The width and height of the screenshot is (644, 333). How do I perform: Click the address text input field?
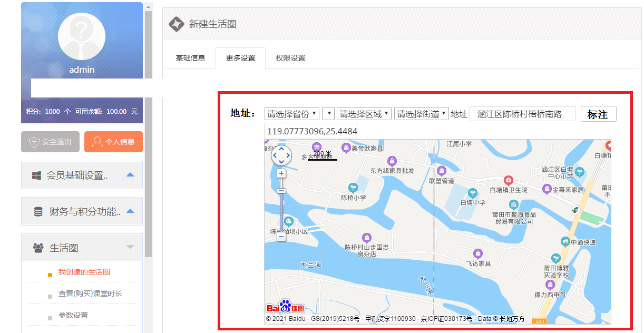click(522, 114)
